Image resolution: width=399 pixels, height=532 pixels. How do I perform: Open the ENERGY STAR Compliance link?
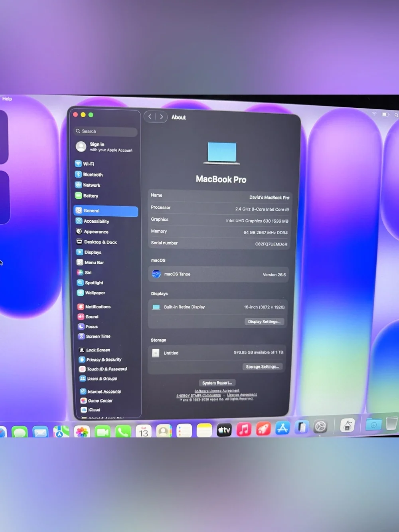(199, 395)
